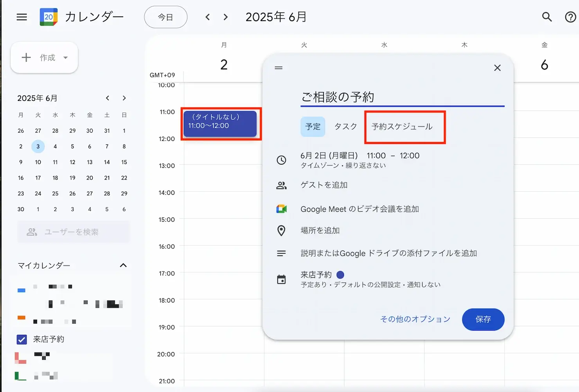Close the event creation dialog

click(497, 68)
